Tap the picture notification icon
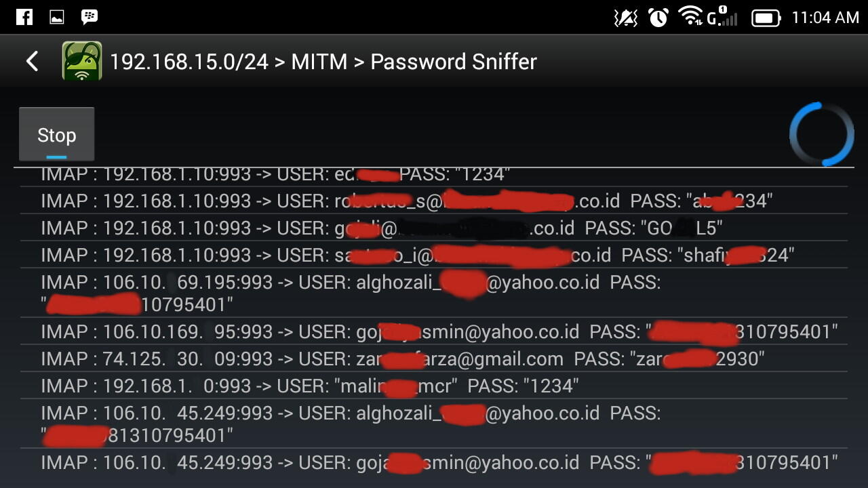Viewport: 868px width, 488px height. click(57, 18)
